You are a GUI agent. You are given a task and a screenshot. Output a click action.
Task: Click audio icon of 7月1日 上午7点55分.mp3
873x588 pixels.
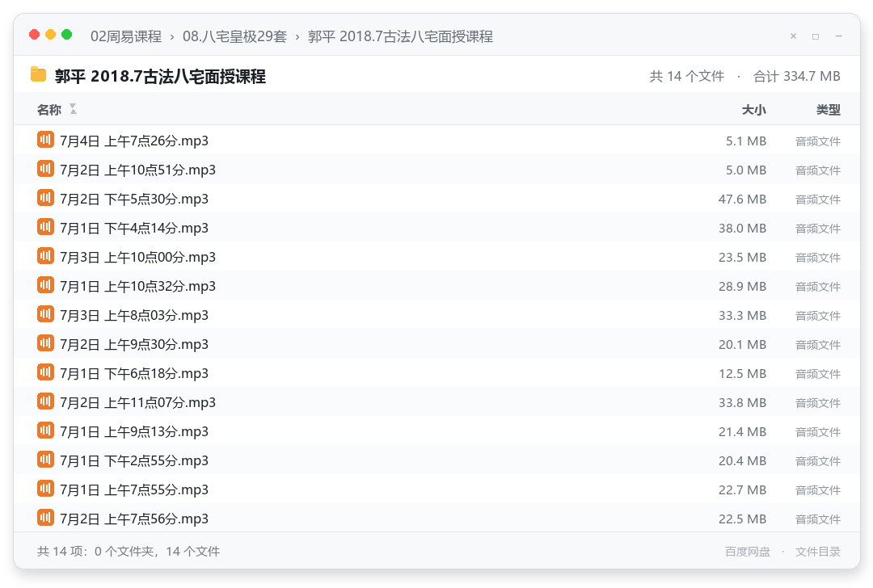(45, 489)
